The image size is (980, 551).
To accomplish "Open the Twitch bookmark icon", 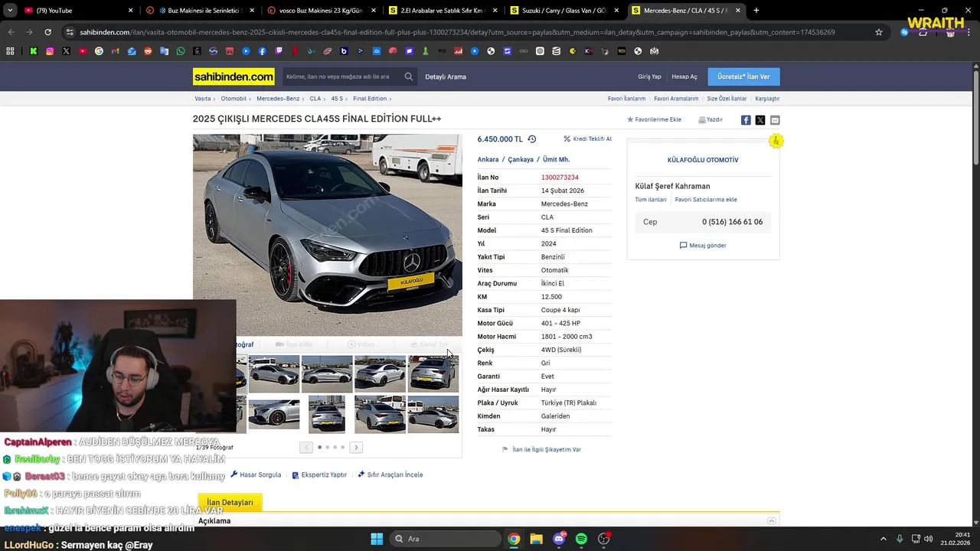I will click(279, 51).
